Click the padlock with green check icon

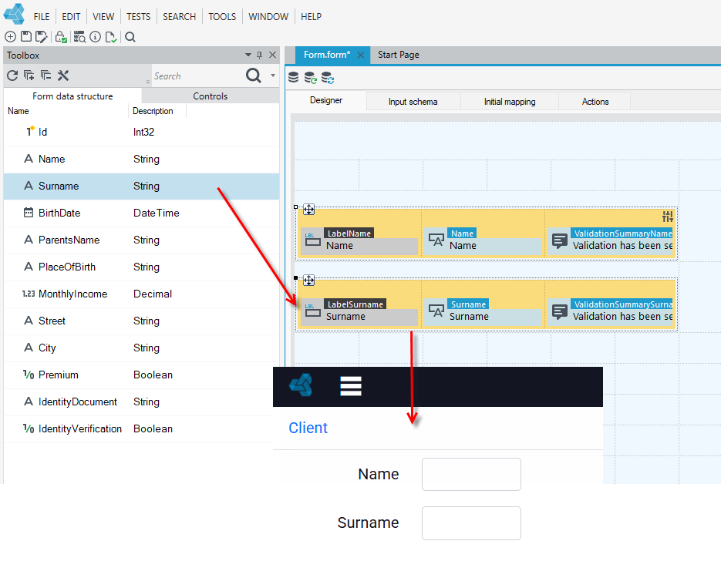(61, 37)
